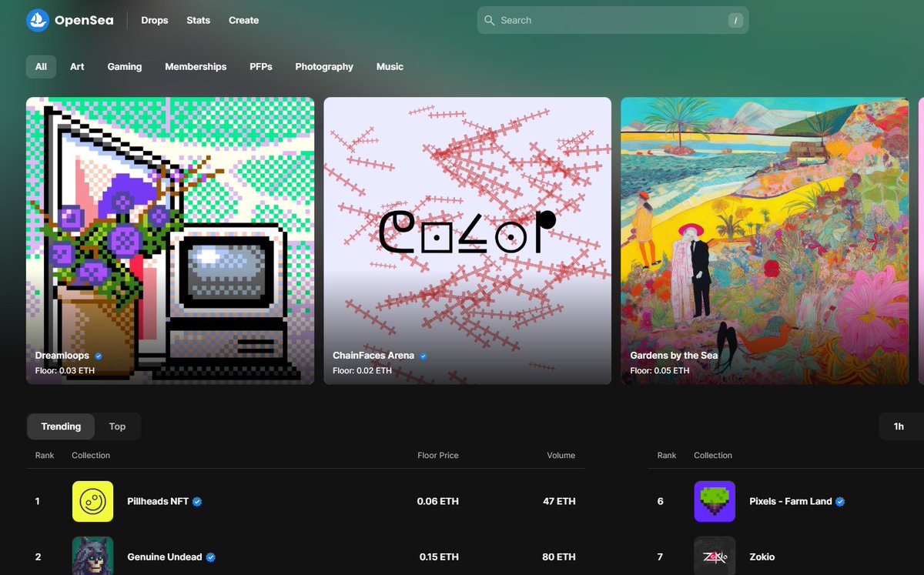Screen dimensions: 924x575
Task: Open the Pillheads NFT collection link
Action: tap(158, 501)
